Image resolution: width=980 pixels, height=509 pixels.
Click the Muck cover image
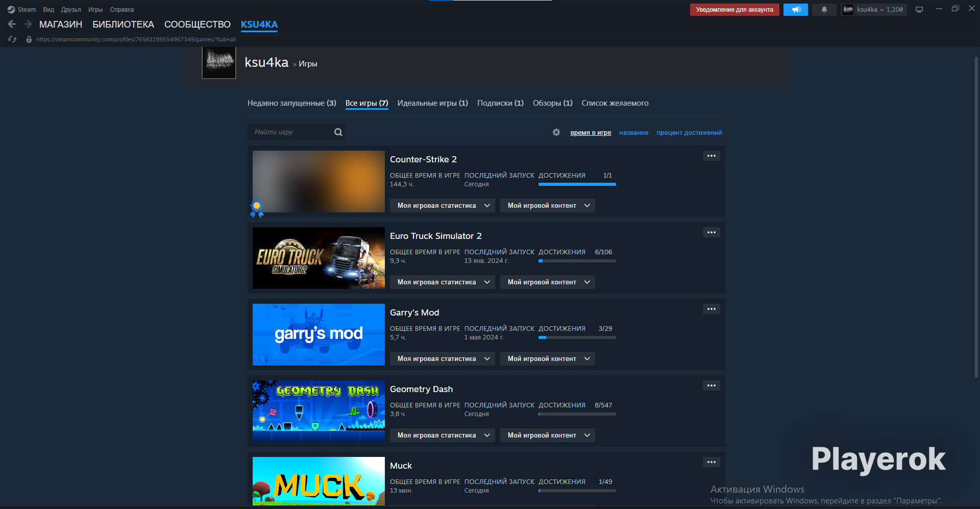coord(318,481)
